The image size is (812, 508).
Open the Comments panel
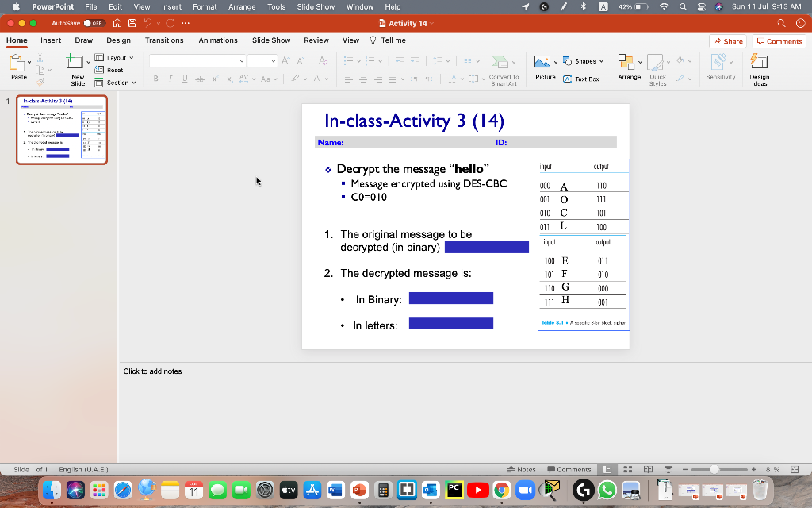pos(779,40)
